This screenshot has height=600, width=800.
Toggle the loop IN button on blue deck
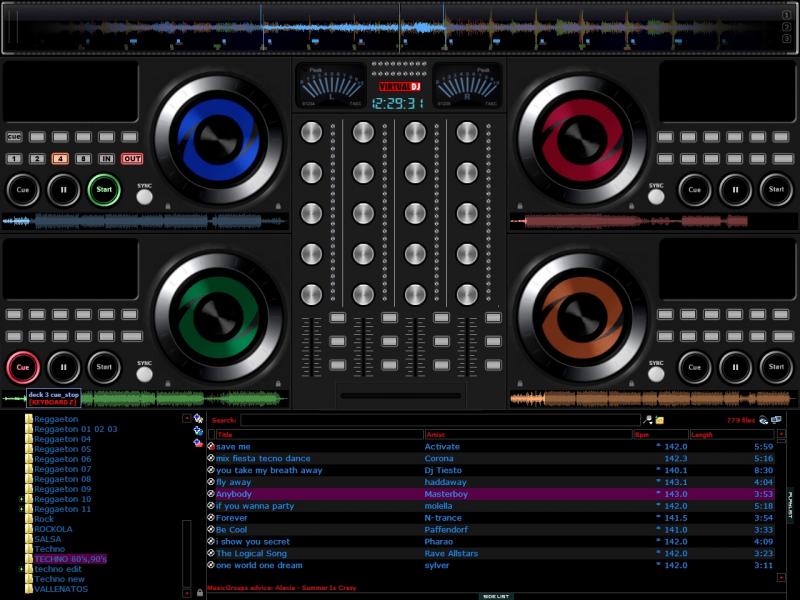coord(106,159)
